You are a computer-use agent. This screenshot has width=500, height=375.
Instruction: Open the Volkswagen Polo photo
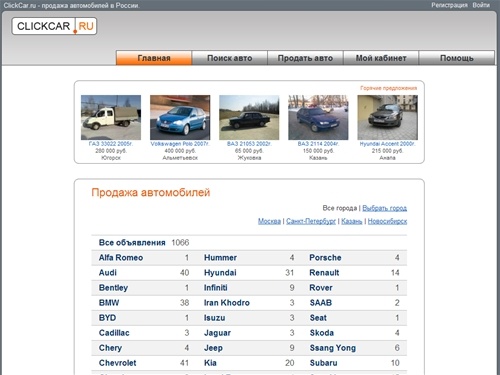[180, 117]
